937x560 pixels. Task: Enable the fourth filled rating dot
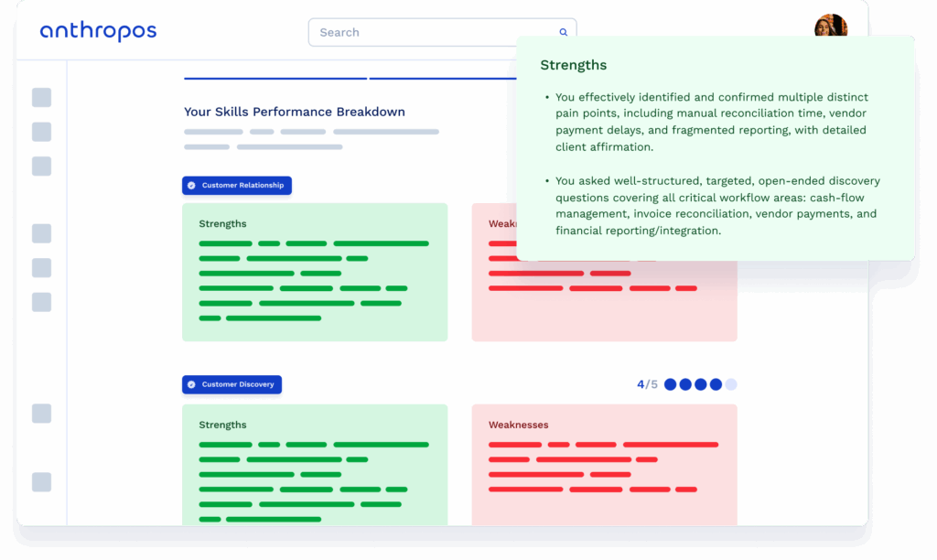716,384
